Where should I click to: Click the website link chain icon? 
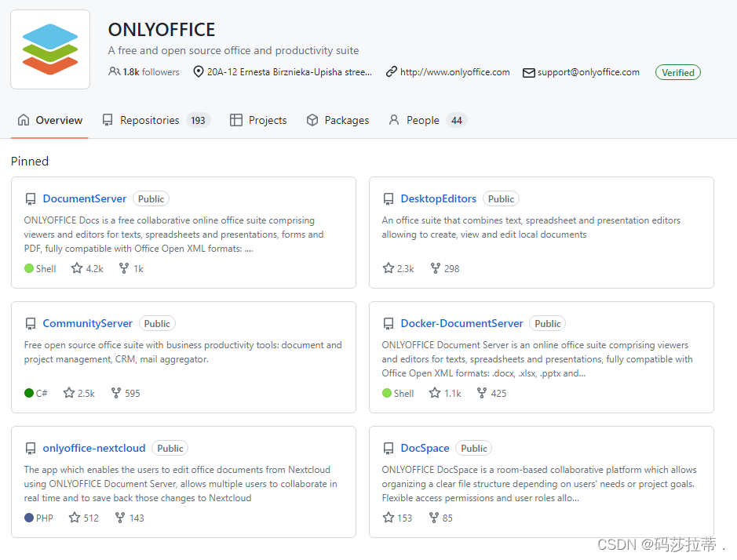[391, 71]
